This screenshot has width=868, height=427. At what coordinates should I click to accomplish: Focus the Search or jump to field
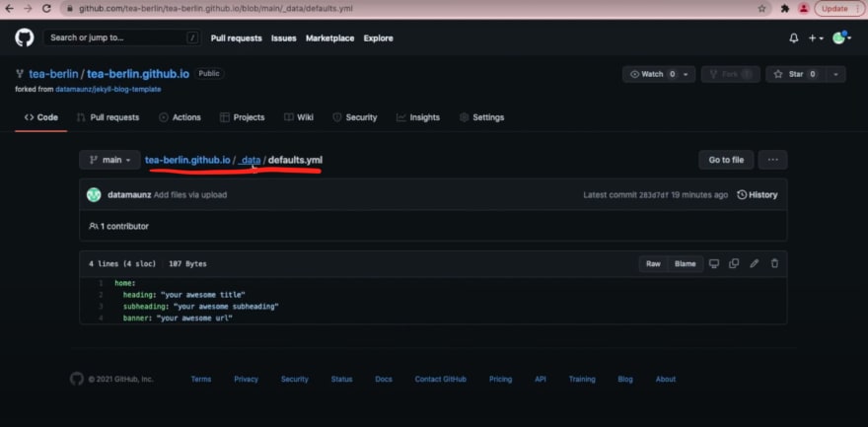point(121,37)
